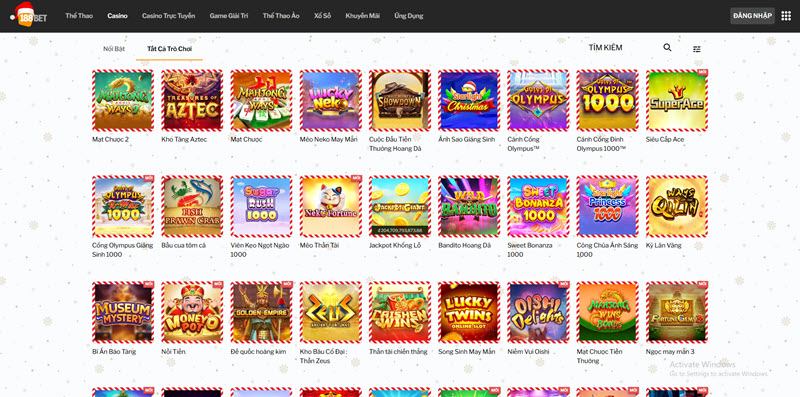The width and height of the screenshot is (800, 397).
Task: Open Zeus Ancient Fortunes game tile
Action: pos(331,312)
